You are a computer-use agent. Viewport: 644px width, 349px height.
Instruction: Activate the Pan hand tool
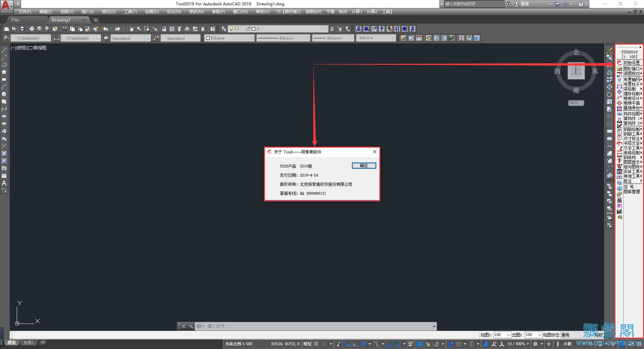tap(131, 29)
